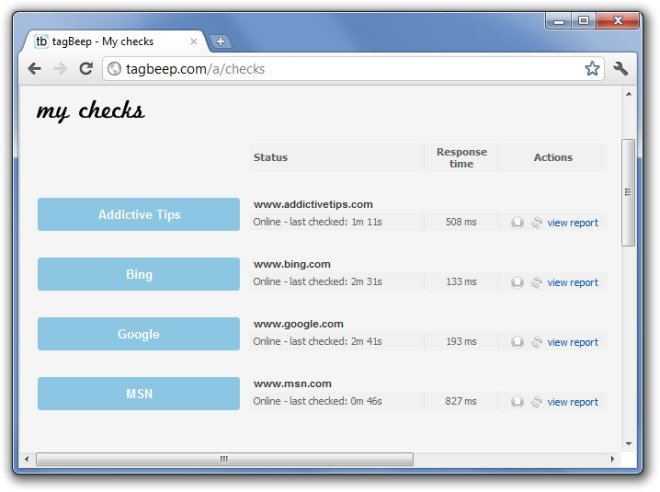Click the vertical scrollbar thumb
The image size is (660, 492).
pyautogui.click(x=628, y=192)
